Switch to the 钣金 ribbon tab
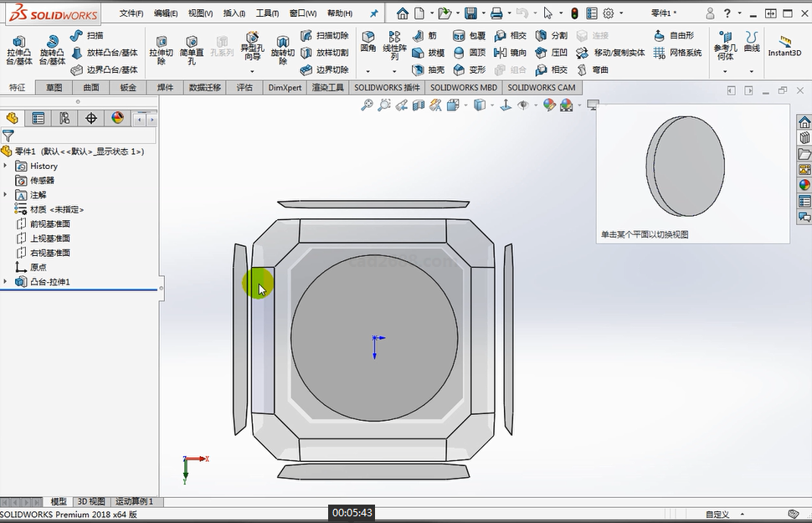812x523 pixels. pos(128,87)
